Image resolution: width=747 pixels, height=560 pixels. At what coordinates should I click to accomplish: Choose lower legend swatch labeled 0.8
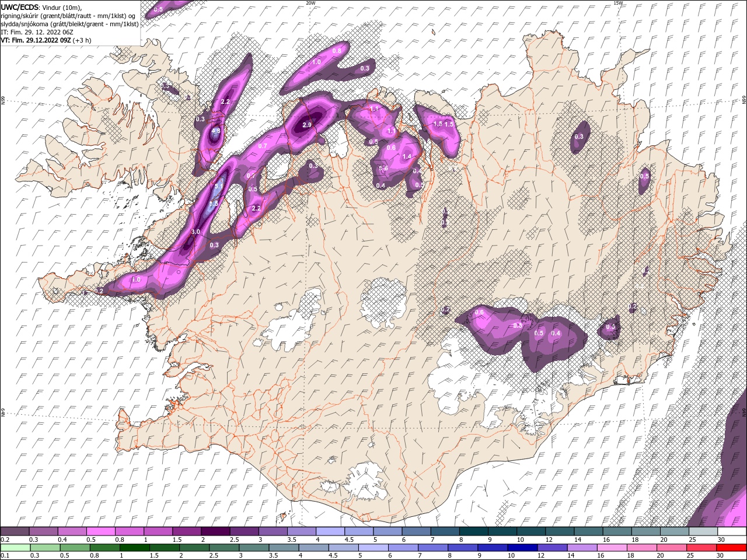coord(104,548)
